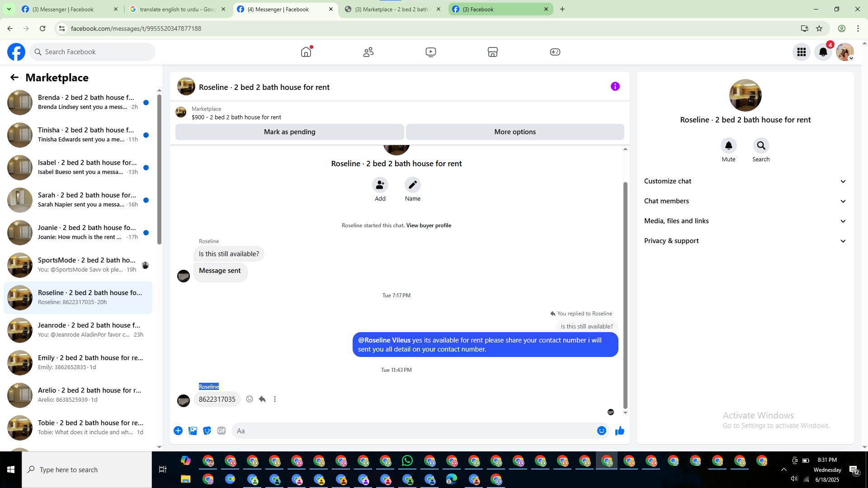Open the account profile menu
Screen dimensions: 868x488
pos(845,52)
